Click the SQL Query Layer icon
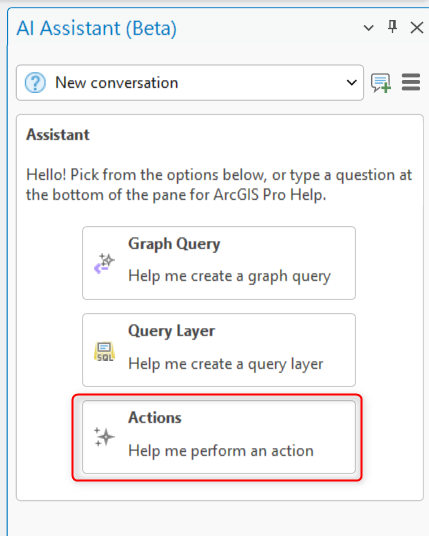 click(x=104, y=351)
